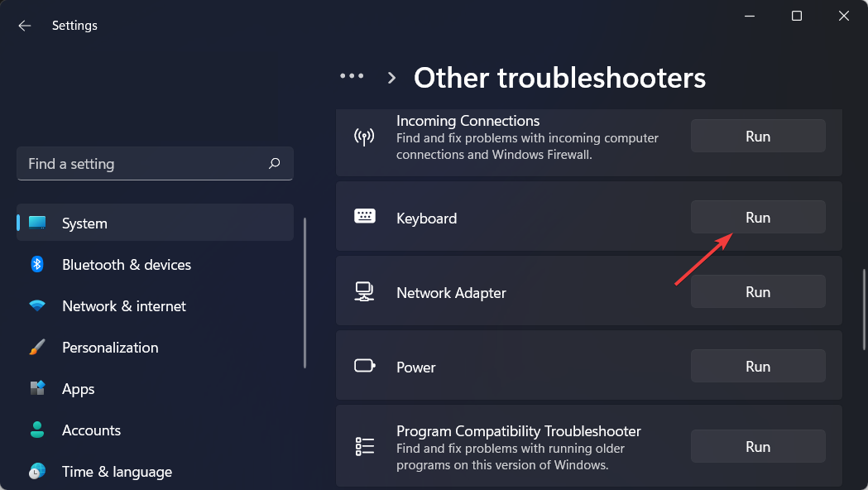Open the Network & internet section
868x490 pixels.
[x=124, y=305]
